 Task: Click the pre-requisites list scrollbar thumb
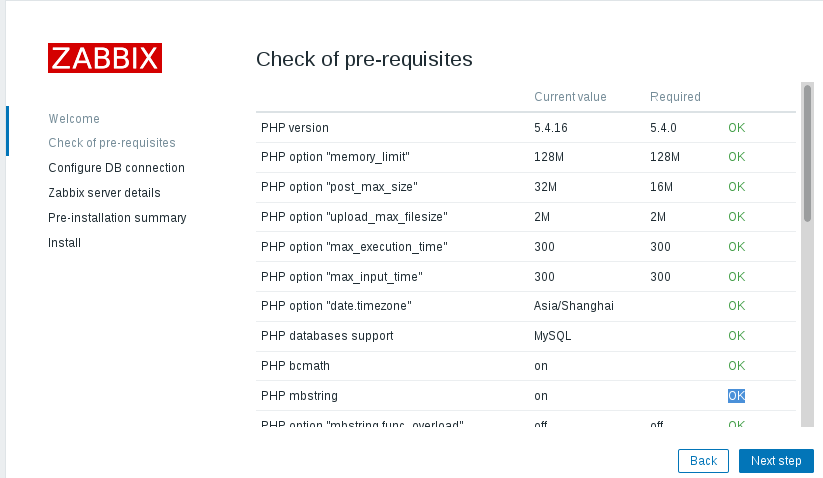coord(807,153)
